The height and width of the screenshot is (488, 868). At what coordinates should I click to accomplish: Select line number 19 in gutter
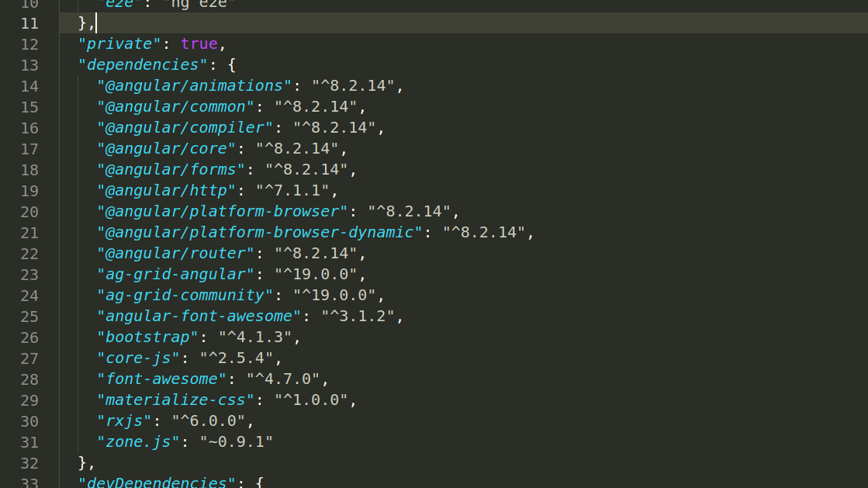tap(29, 191)
